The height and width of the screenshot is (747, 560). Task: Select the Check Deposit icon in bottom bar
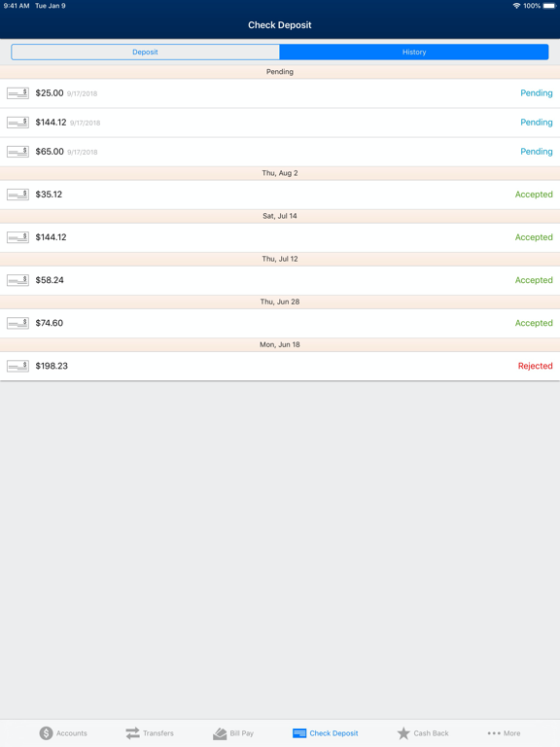coord(299,733)
